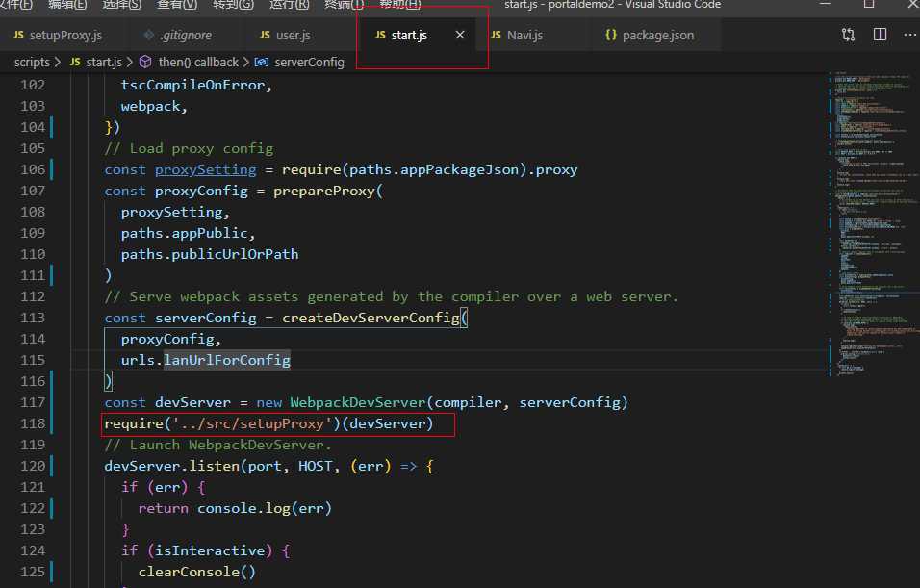This screenshot has height=588, width=920.
Task: Click the '../src/setupProxy' string on line 118
Action: pos(252,423)
